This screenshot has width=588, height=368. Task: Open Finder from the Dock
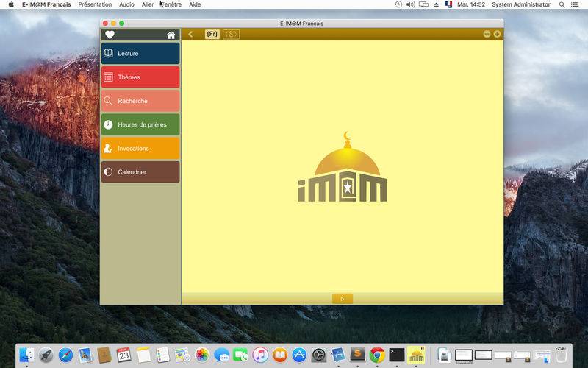(26, 355)
